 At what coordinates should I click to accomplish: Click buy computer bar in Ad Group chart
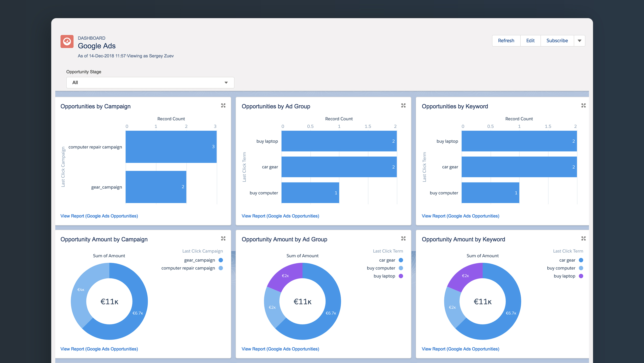pyautogui.click(x=310, y=193)
